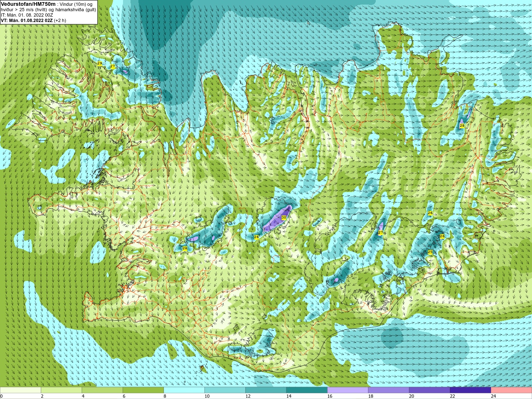The width and height of the screenshot is (532, 399).
Task: Click the legend scale value 10
Action: click(207, 396)
